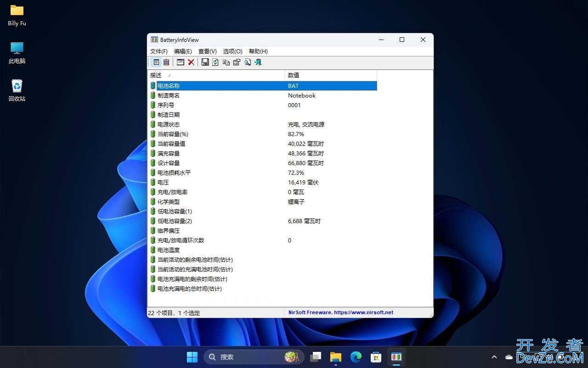Open the 选项(O) menu
Screen dimensions: 588x368
coord(233,52)
